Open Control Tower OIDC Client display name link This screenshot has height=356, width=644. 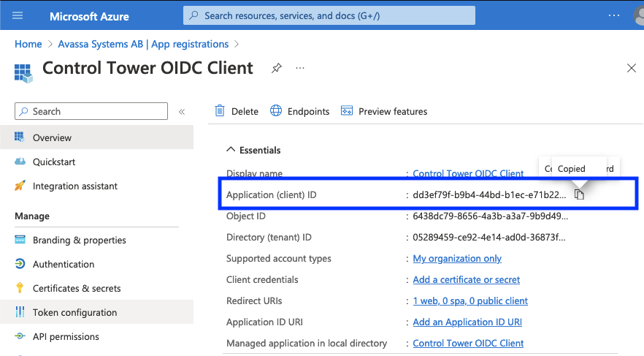pos(468,173)
